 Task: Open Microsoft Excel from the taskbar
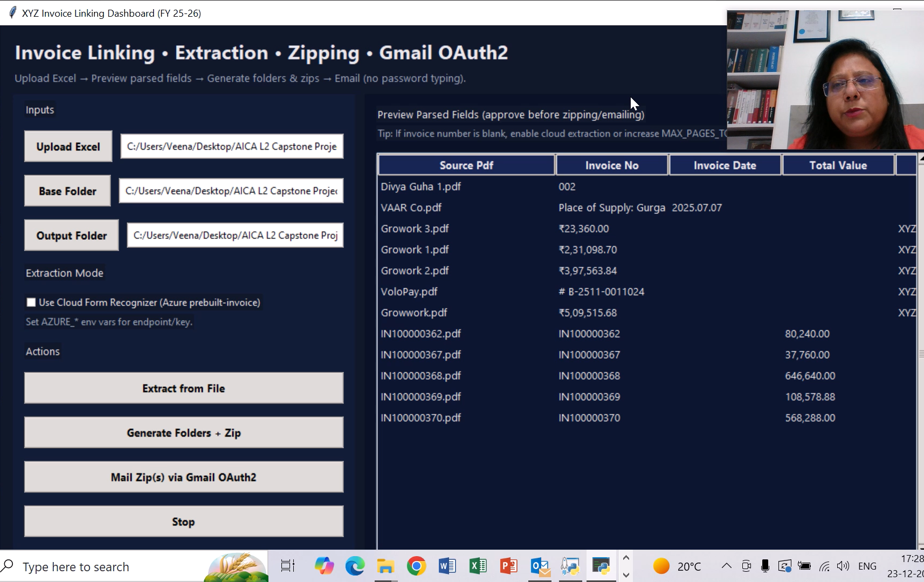point(478,566)
